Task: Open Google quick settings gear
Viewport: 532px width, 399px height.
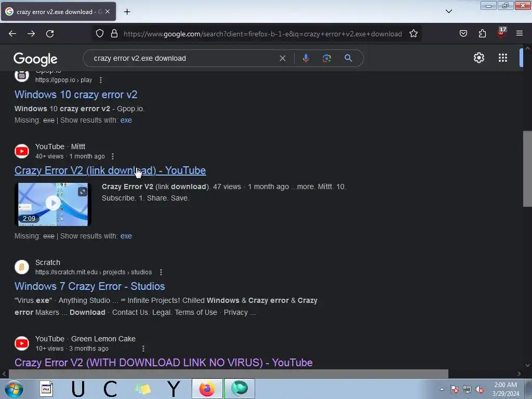Action: coord(478,58)
